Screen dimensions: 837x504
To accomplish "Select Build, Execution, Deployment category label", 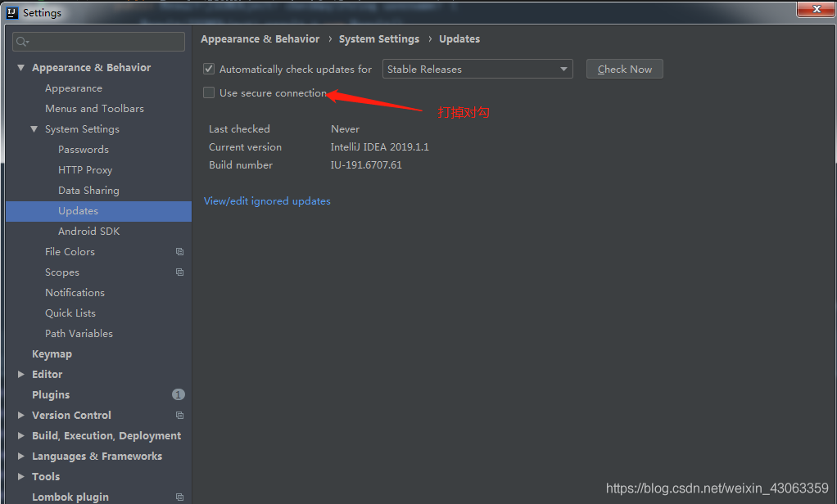I will tap(106, 436).
